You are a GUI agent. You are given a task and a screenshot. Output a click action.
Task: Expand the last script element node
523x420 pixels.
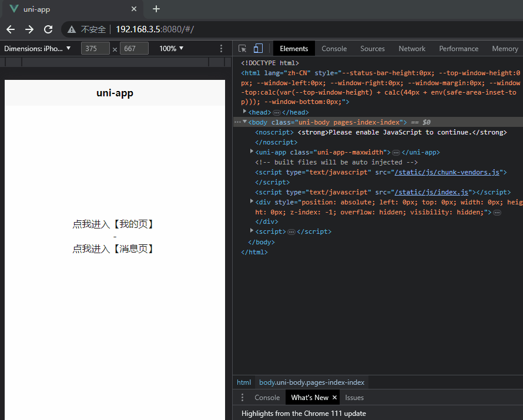(252, 230)
